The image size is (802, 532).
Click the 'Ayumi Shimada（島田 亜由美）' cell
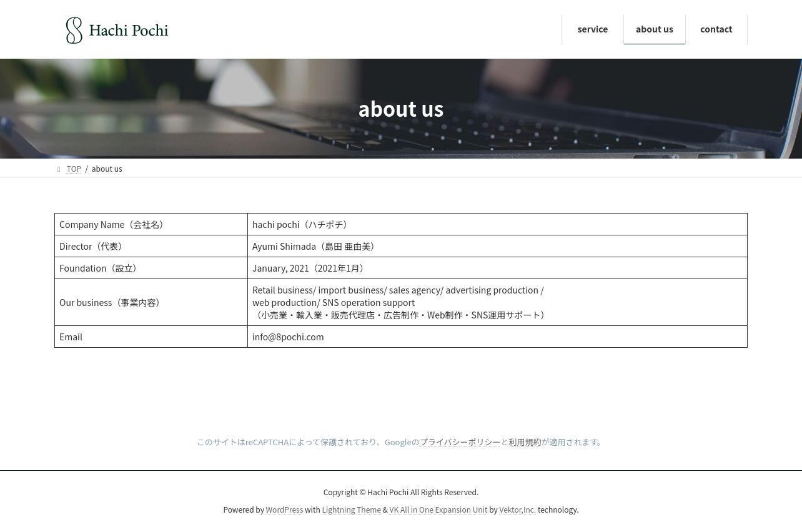point(497,246)
